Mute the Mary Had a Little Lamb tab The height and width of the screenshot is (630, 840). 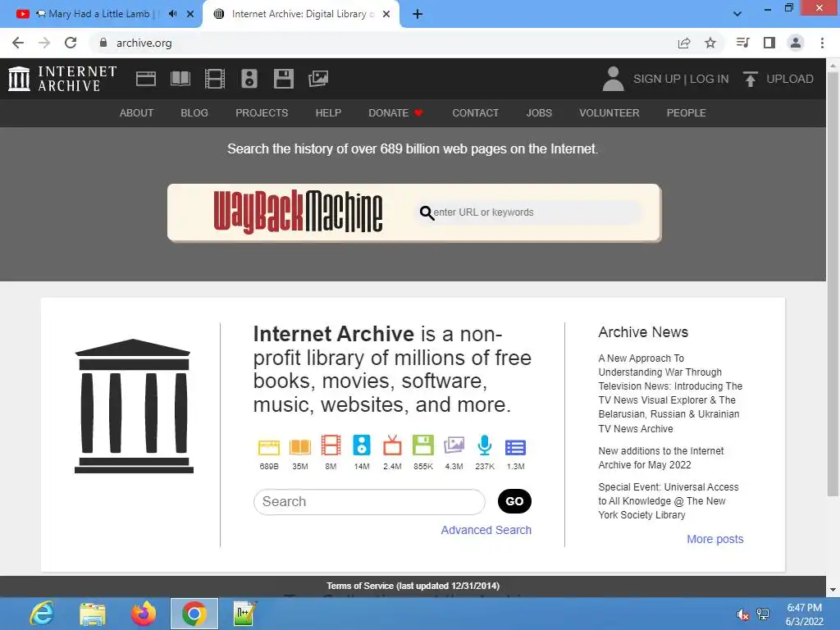pyautogui.click(x=172, y=14)
